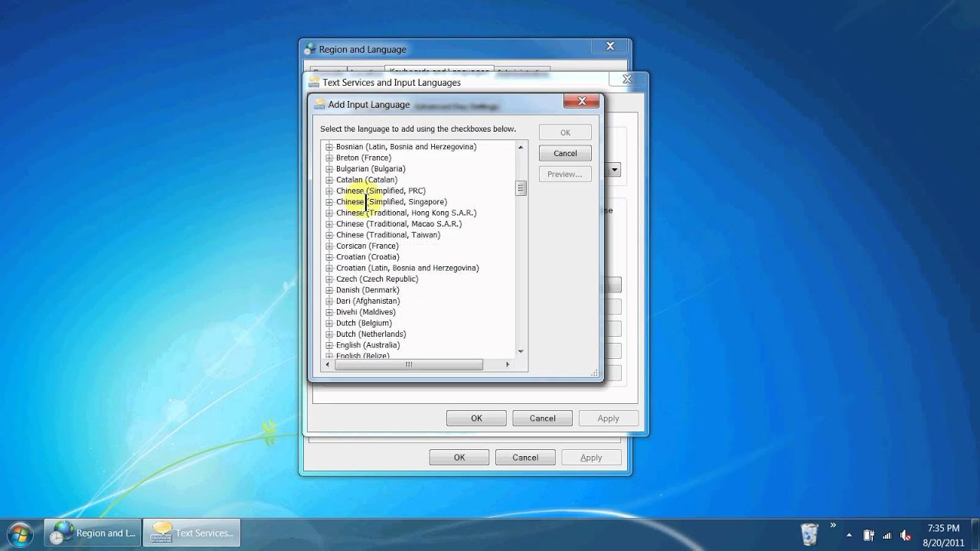
Task: Click OK in Text Services dialog
Action: 476,418
